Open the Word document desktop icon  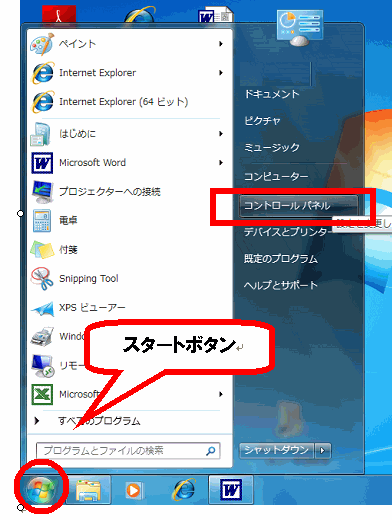click(x=216, y=15)
